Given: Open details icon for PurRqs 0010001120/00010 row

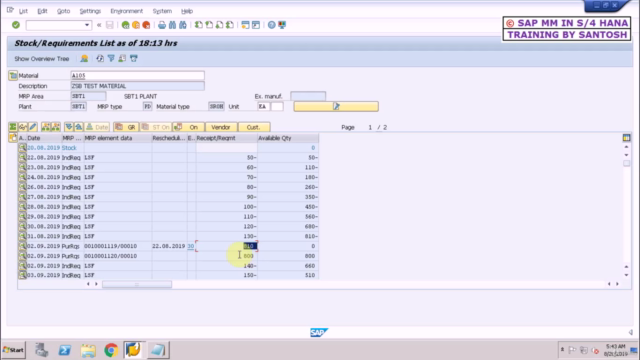Looking at the screenshot, I should click(x=22, y=256).
